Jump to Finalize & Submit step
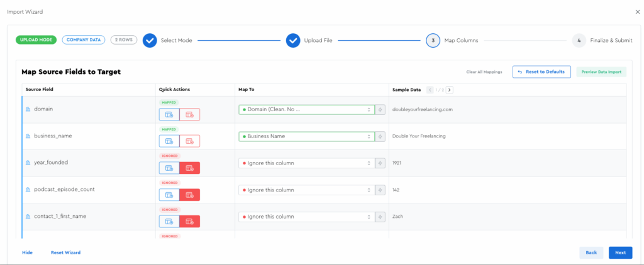This screenshot has width=644, height=265. click(579, 40)
